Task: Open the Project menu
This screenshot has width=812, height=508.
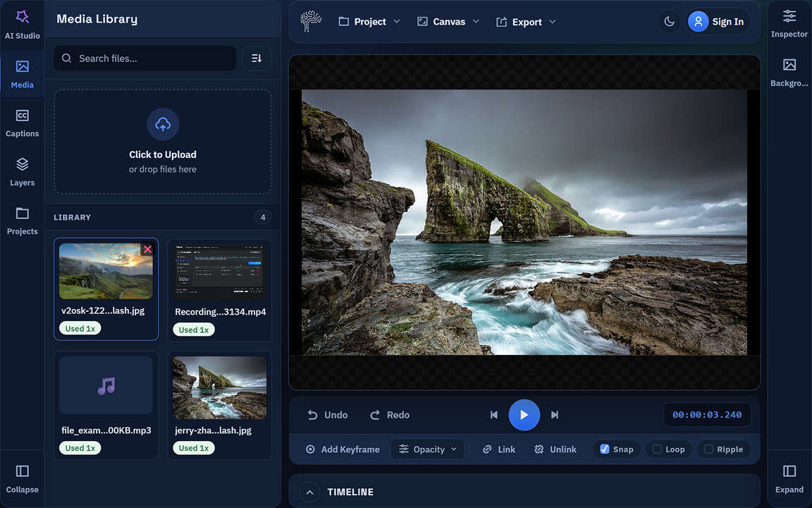Action: pos(369,21)
